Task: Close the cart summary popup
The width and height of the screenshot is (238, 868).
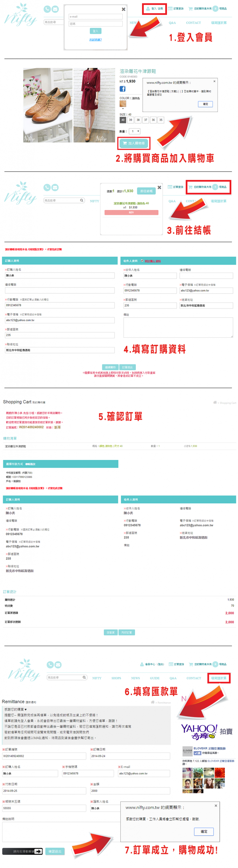Action: point(159,187)
